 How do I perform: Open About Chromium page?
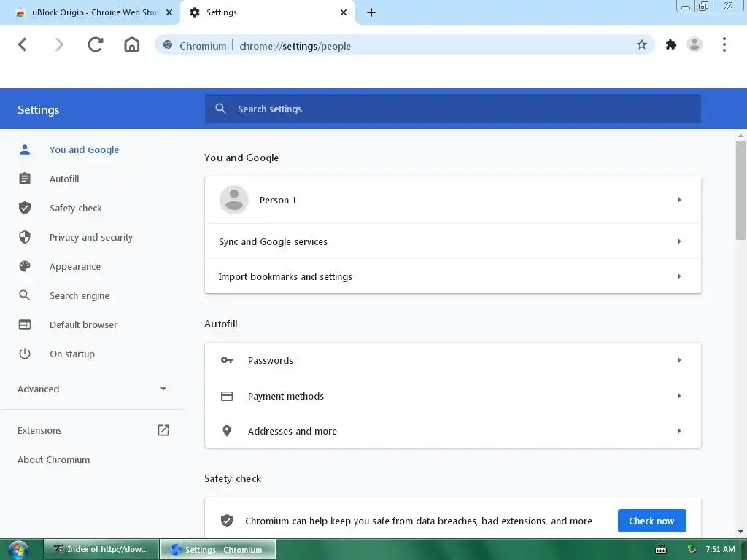point(53,459)
